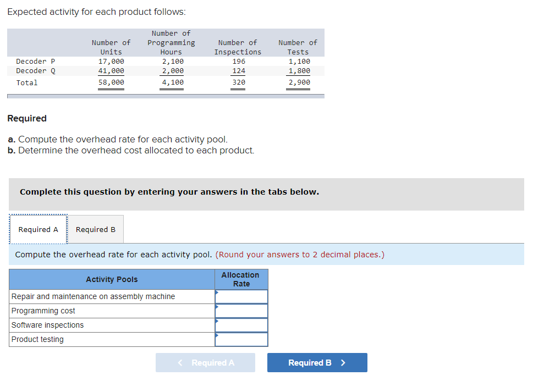Open the blue flag marker on Programming cost
This screenshot has width=555, height=392.
point(217,306)
